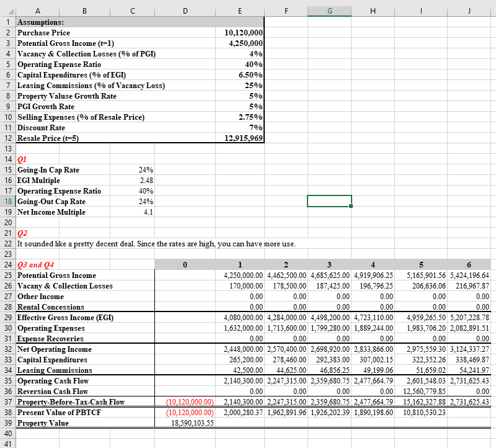Click the Net Income Multiple value 4.1
496x448 pixels.
[148, 212]
